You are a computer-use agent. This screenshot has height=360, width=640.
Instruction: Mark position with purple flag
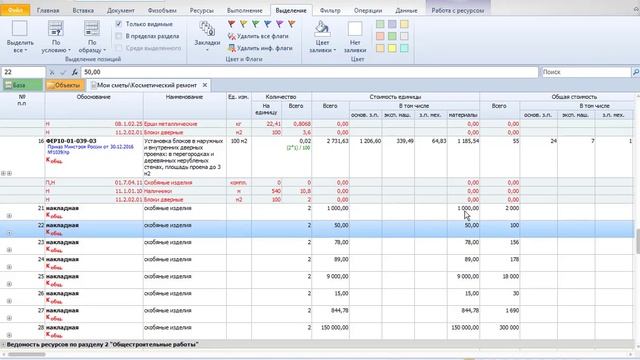[x=280, y=24]
